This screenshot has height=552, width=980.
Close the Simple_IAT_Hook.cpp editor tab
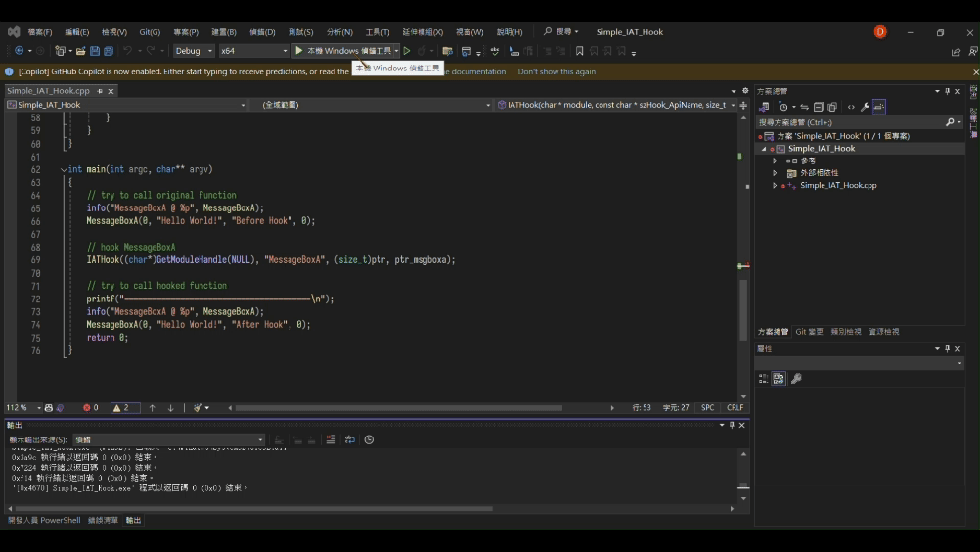[x=111, y=91]
